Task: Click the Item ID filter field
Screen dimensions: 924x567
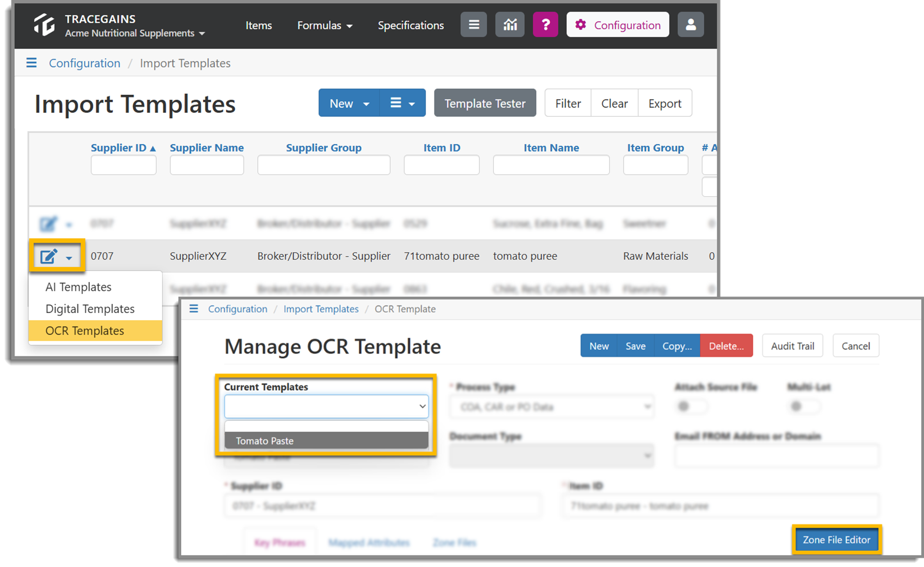Action: (442, 165)
